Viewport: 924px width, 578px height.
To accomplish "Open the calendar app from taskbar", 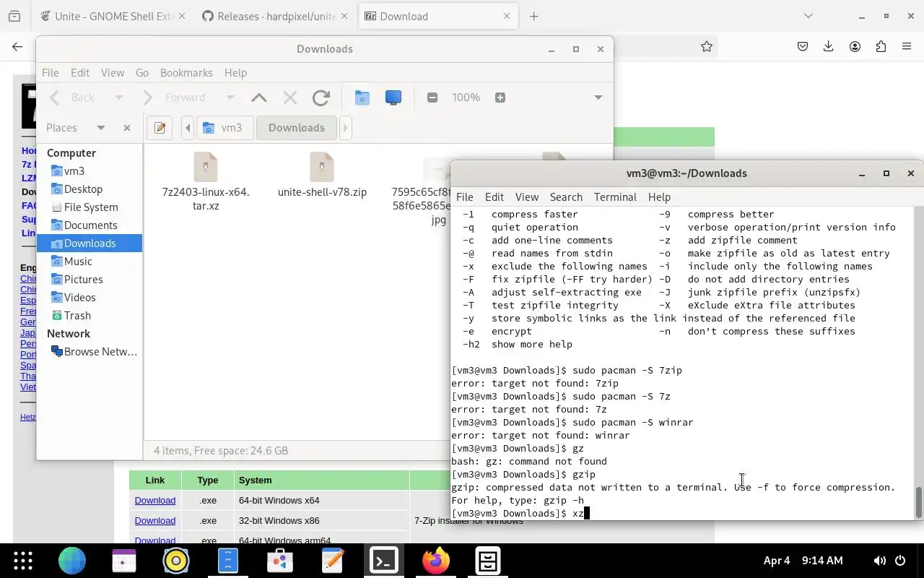I will [124, 561].
